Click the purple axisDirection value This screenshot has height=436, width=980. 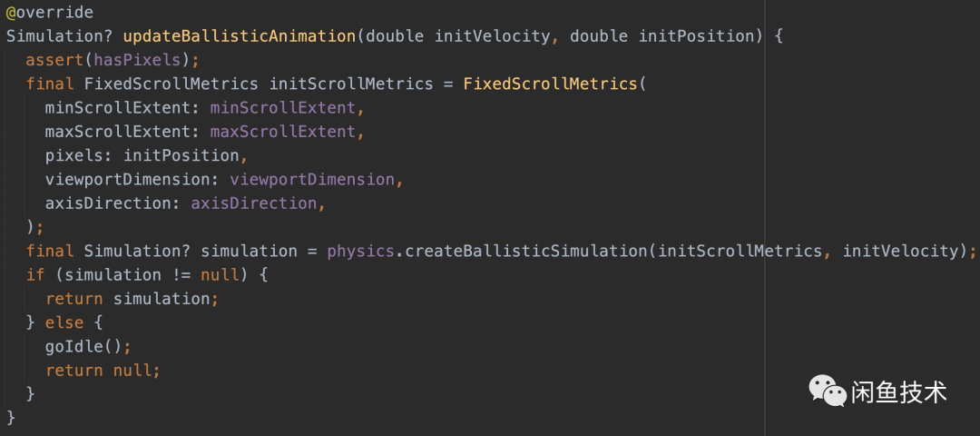pos(253,203)
